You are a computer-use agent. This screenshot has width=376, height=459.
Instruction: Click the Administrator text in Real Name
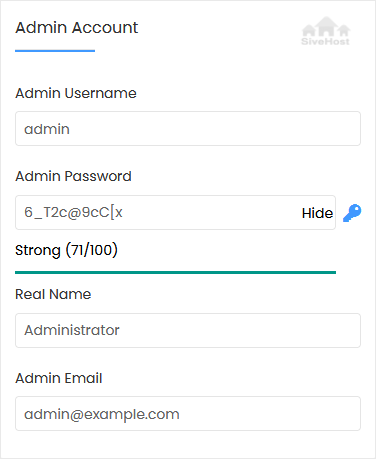[x=72, y=330]
